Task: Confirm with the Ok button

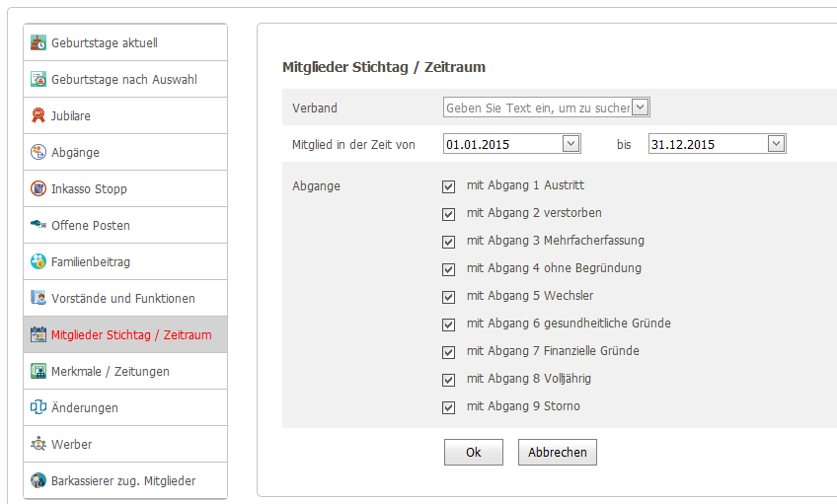Action: coord(474,453)
